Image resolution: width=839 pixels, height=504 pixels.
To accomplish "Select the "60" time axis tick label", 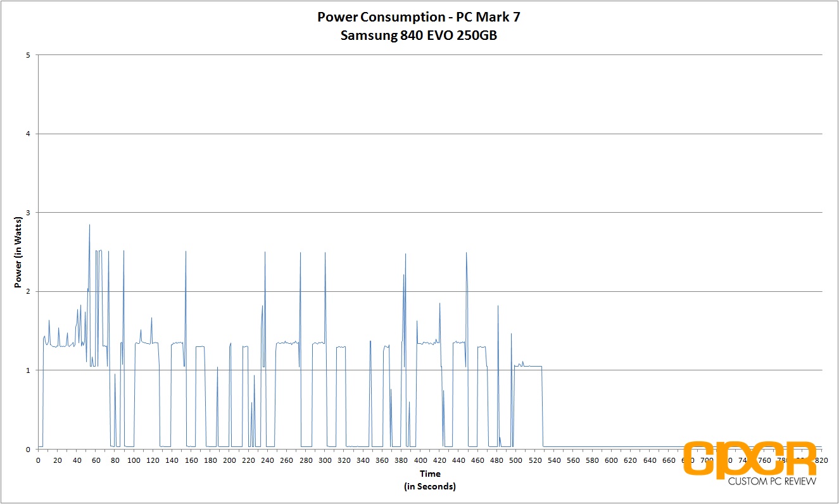I will [96, 460].
